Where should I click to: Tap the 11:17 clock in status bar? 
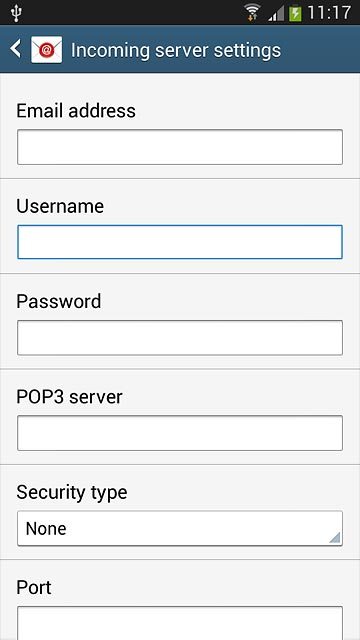click(x=329, y=13)
